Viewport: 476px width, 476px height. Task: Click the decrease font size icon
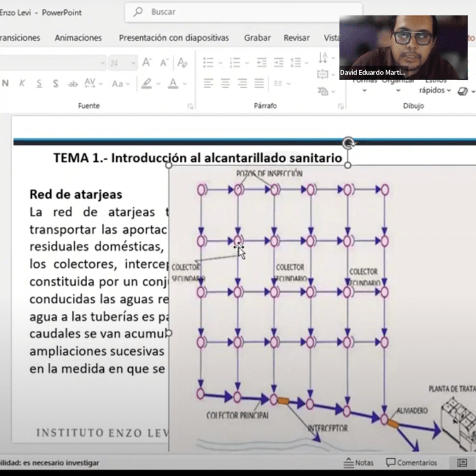coord(164,63)
